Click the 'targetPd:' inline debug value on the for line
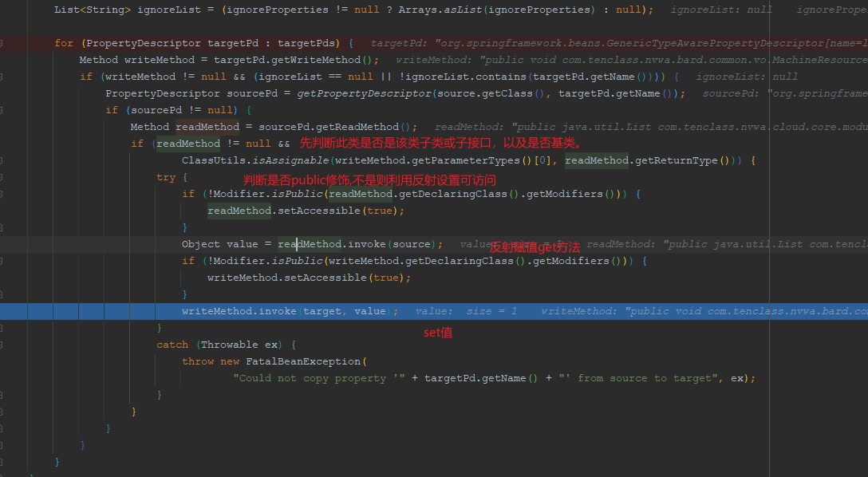The width and height of the screenshot is (868, 477). [x=400, y=43]
